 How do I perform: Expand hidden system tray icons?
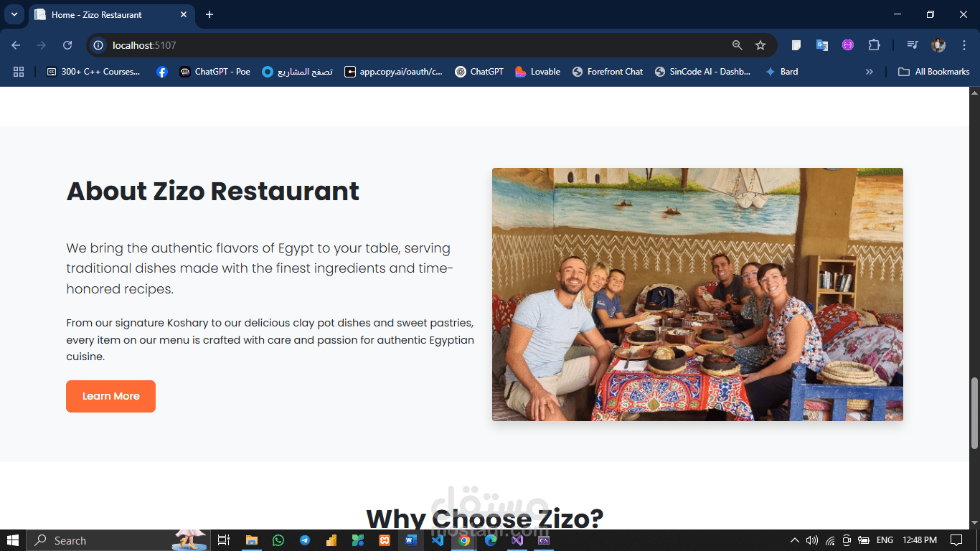[794, 540]
